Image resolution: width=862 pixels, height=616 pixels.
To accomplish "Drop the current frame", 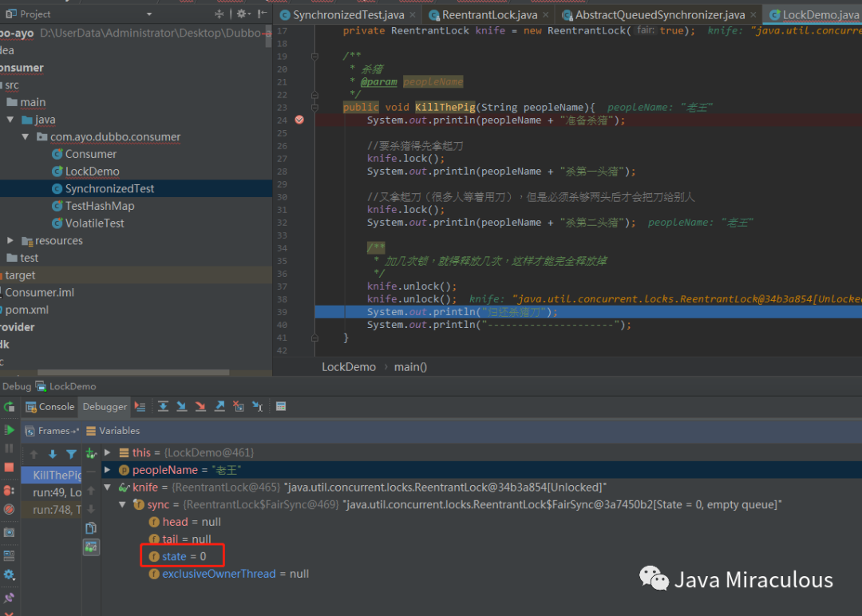I will pyautogui.click(x=239, y=407).
